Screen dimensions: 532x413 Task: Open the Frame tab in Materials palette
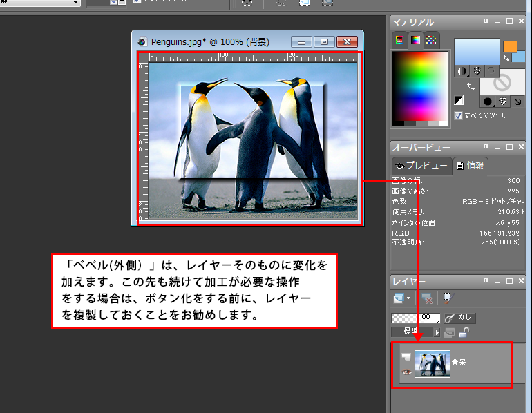click(x=399, y=40)
